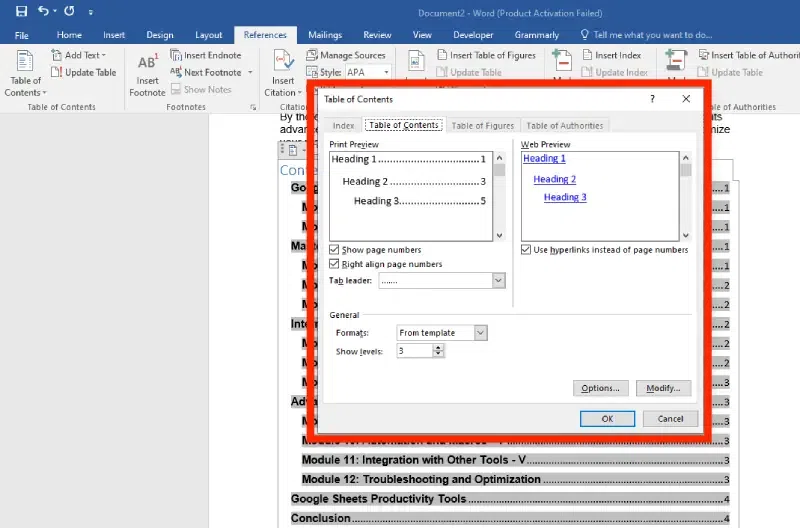
Task: Click the Mark Citation icon
Action: click(x=676, y=61)
